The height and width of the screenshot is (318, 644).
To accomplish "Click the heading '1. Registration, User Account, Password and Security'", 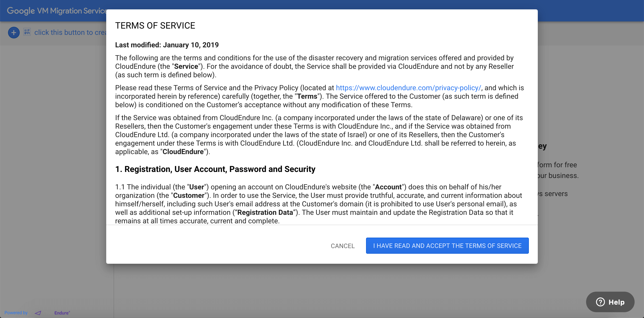I will (x=215, y=169).
